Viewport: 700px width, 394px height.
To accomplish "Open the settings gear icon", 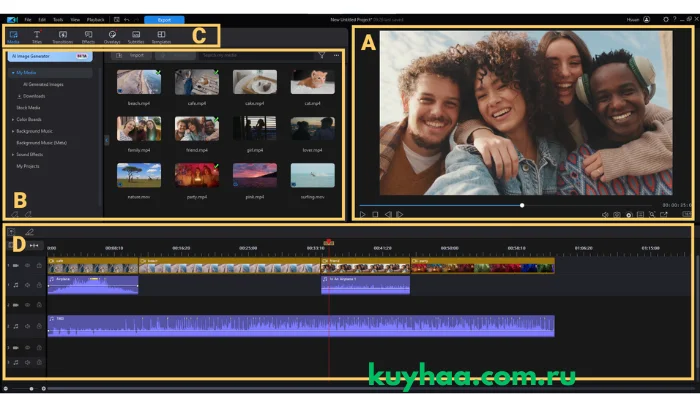I will pyautogui.click(x=666, y=20).
